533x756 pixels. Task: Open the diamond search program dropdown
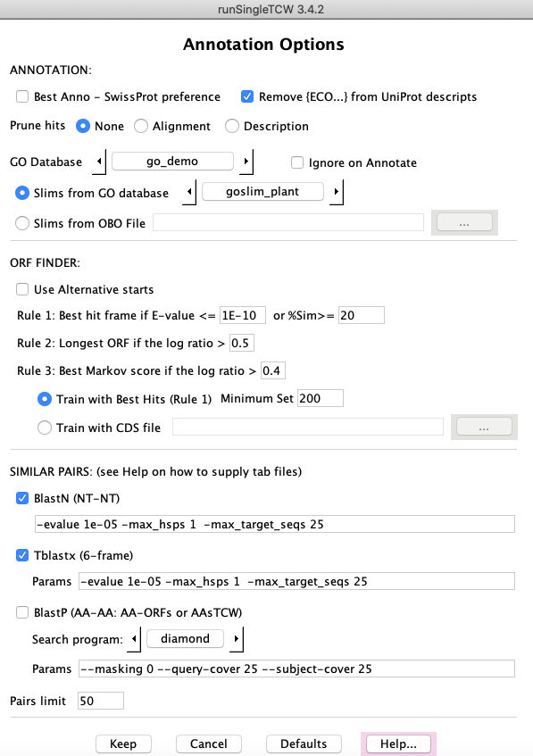pyautogui.click(x=185, y=639)
